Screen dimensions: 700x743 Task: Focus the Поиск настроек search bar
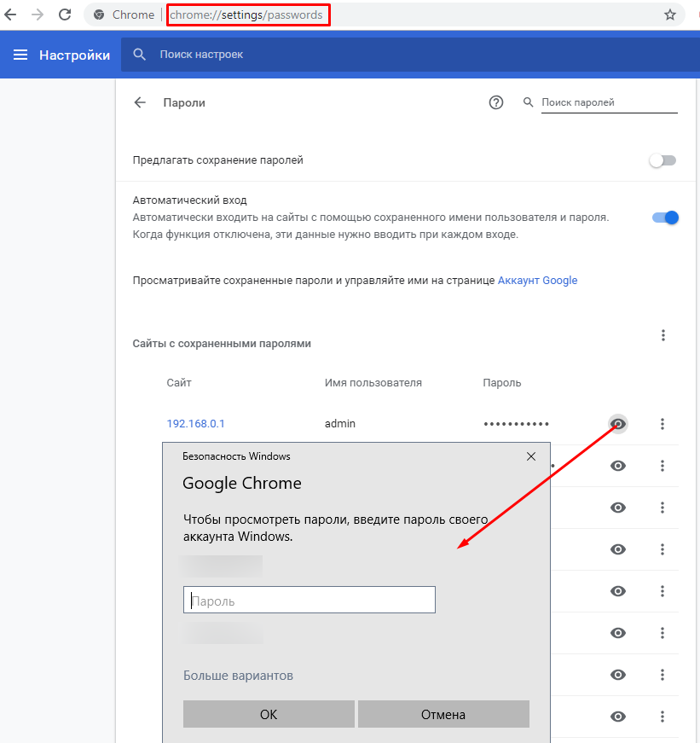tap(341, 55)
